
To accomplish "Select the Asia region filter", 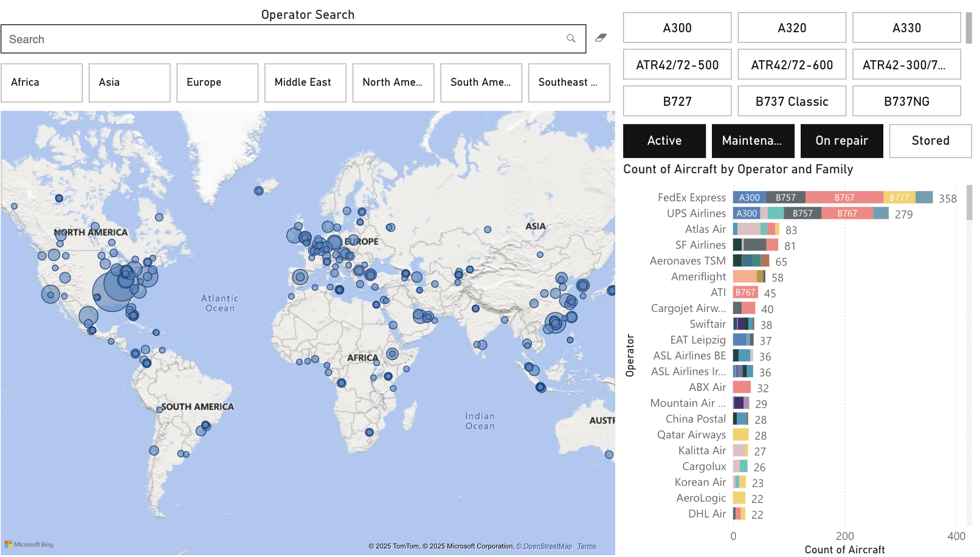I will click(x=129, y=83).
